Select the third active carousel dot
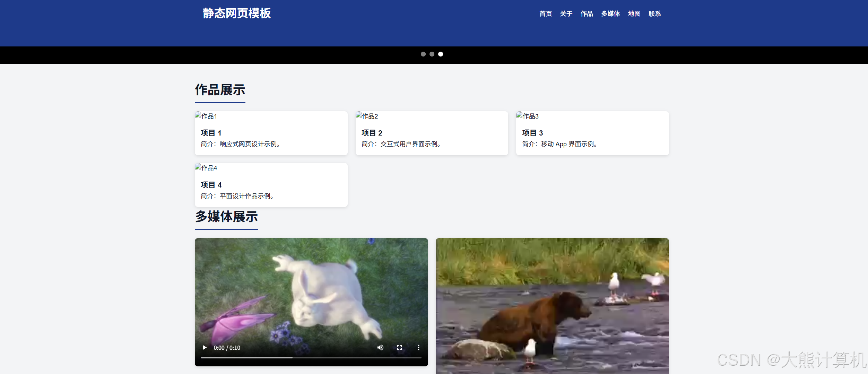Image resolution: width=868 pixels, height=374 pixels. coord(441,54)
